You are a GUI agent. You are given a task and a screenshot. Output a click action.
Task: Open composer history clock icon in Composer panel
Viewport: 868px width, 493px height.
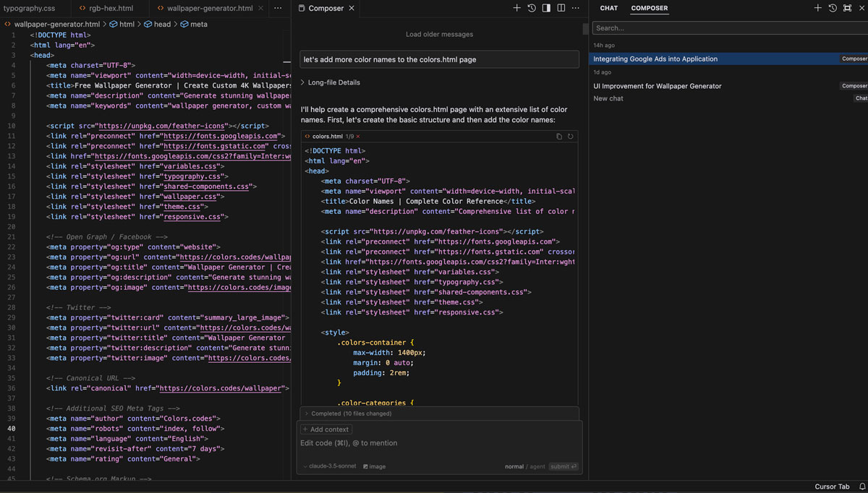532,8
